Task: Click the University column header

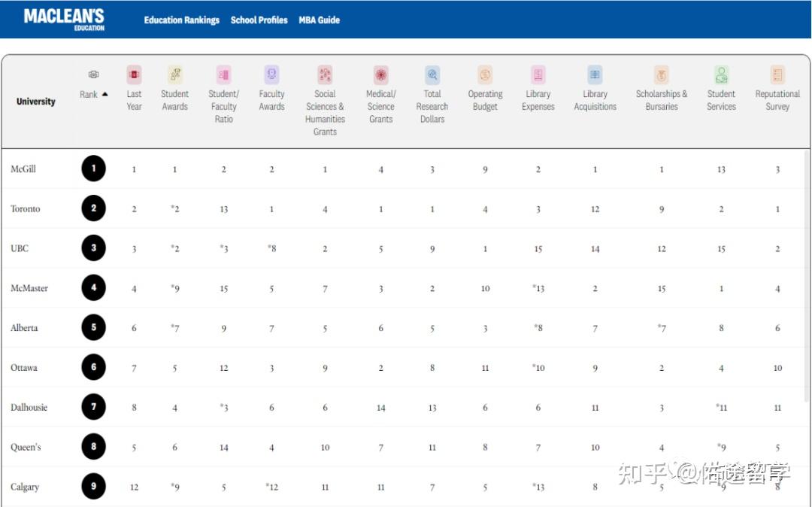Action: pos(36,101)
